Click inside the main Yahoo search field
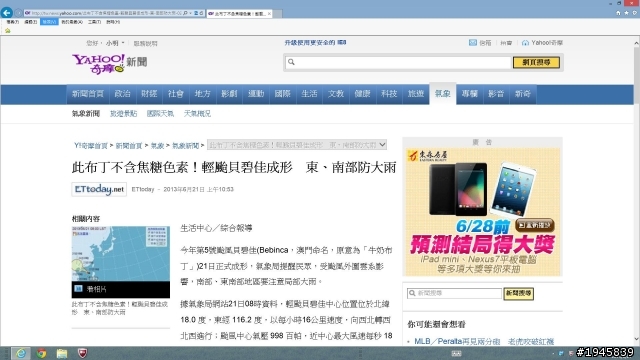 point(398,62)
